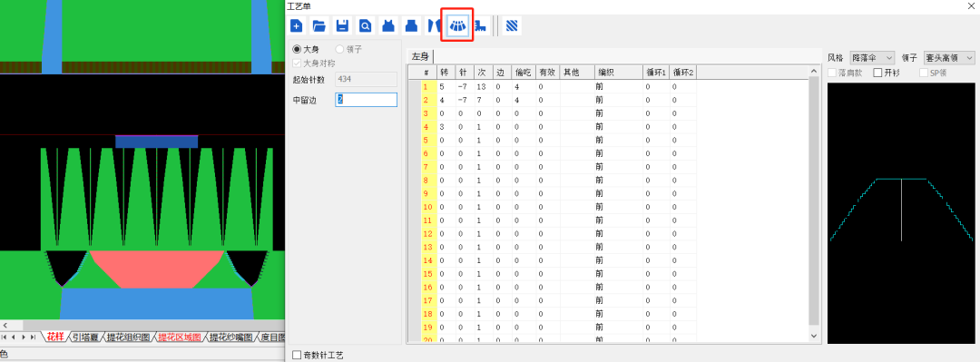The width and height of the screenshot is (980, 362).
Task: Click the 其他 column header
Action: tap(576, 73)
